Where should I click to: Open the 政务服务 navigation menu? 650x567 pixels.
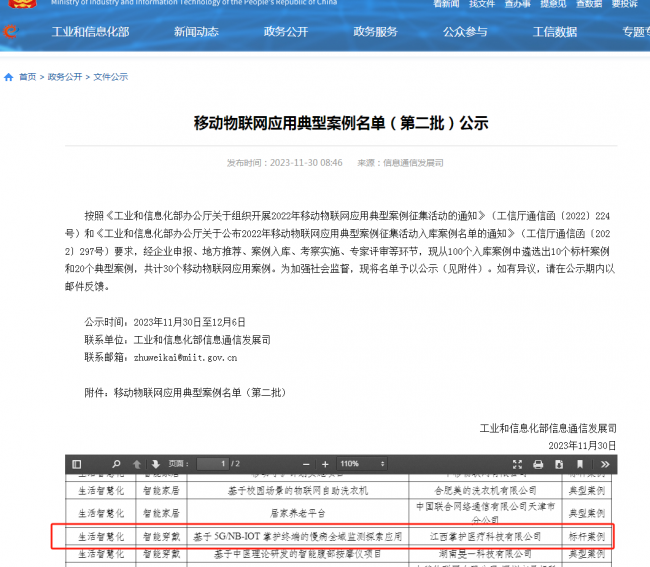click(x=376, y=32)
